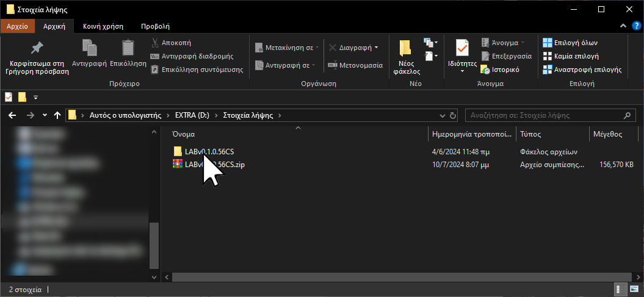Click the History (Ιστορικό) icon
The width and height of the screenshot is (644, 297).
pyautogui.click(x=485, y=70)
